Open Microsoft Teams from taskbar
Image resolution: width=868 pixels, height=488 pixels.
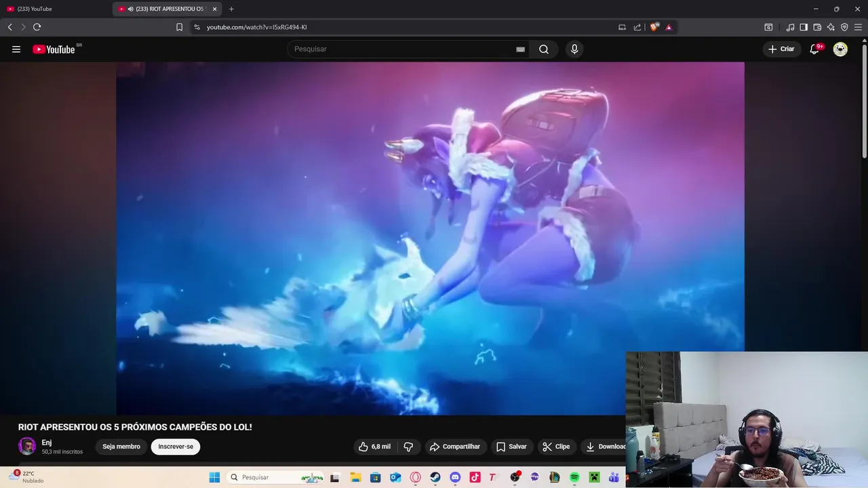coord(614,477)
